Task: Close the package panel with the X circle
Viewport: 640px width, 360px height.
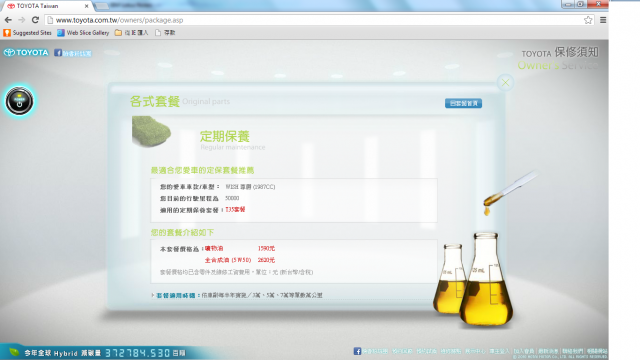Action: tap(505, 83)
